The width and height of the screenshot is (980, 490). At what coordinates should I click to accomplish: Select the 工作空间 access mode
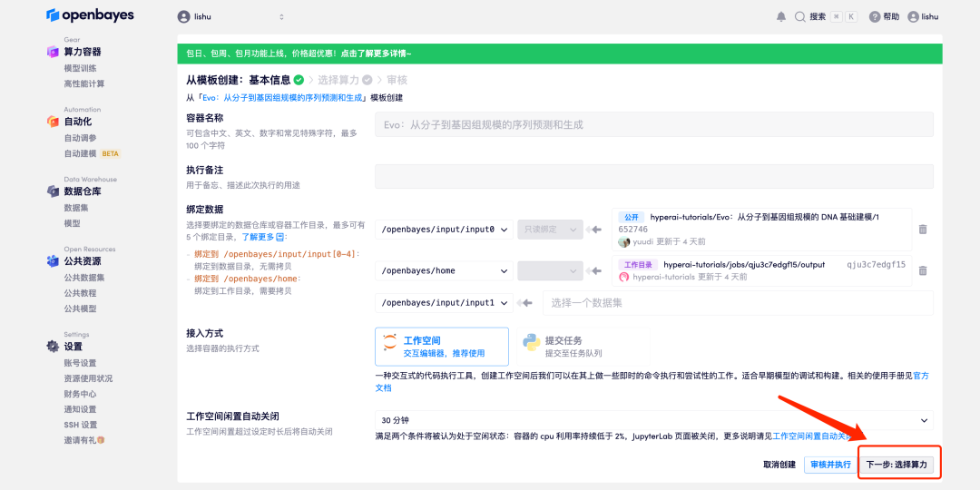coord(441,346)
